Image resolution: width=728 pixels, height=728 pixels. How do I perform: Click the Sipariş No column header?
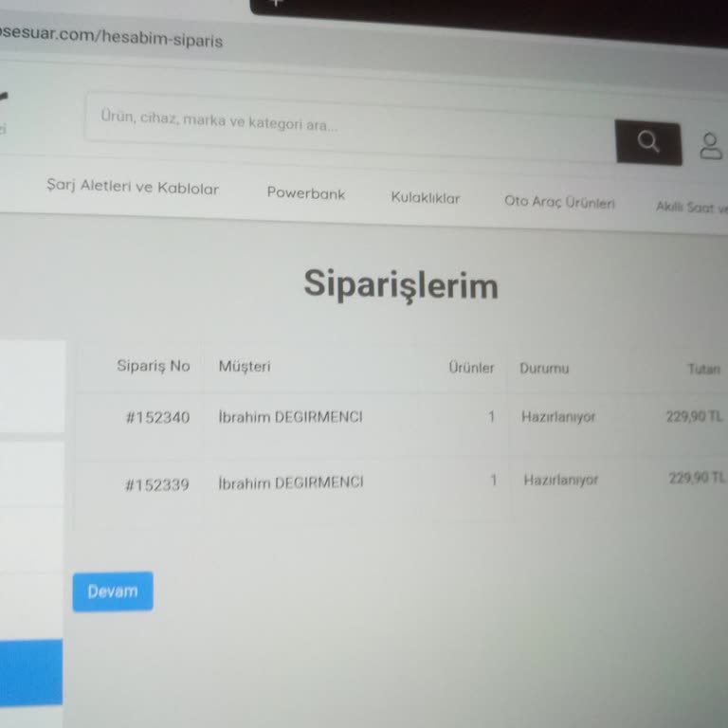(x=154, y=366)
